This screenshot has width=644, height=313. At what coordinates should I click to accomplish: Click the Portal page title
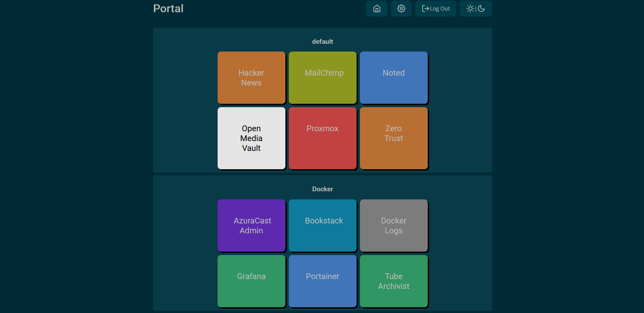168,8
